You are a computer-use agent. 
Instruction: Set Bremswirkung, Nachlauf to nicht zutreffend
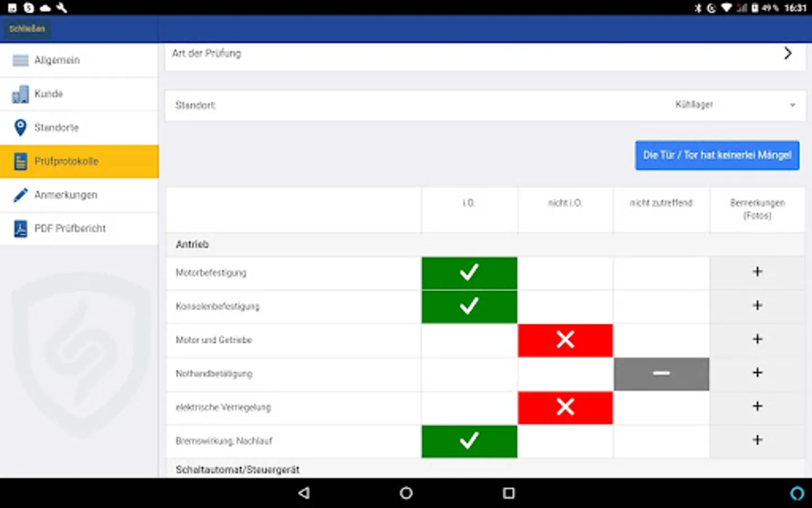pos(661,441)
